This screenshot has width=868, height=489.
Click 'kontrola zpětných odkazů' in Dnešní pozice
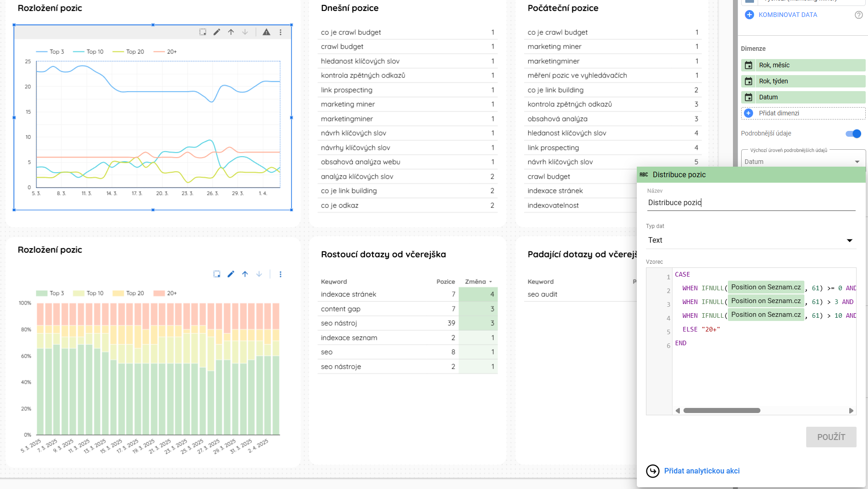(x=363, y=76)
